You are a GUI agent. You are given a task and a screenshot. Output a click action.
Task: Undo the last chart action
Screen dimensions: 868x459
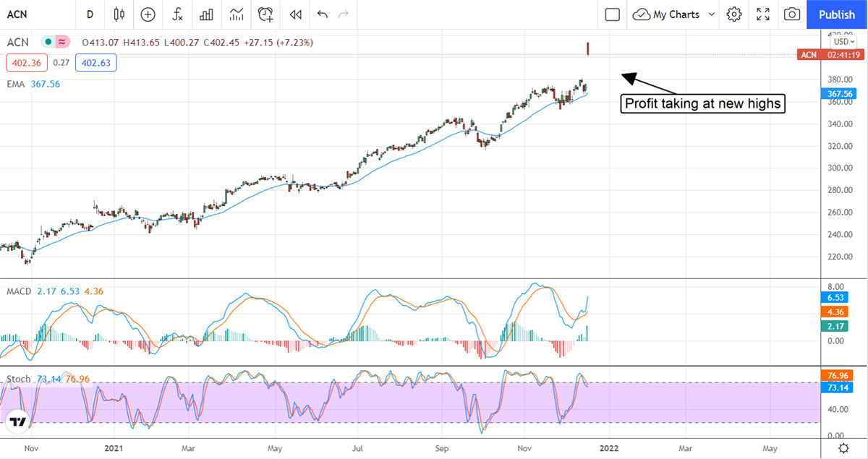(322, 14)
